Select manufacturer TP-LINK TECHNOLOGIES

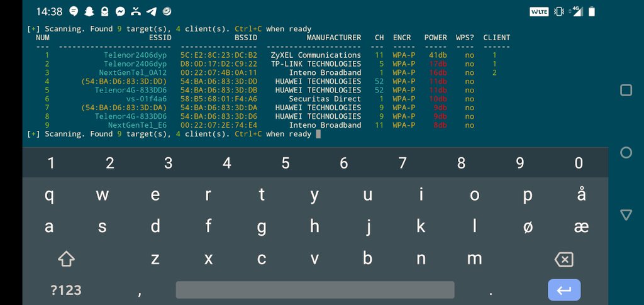click(316, 64)
